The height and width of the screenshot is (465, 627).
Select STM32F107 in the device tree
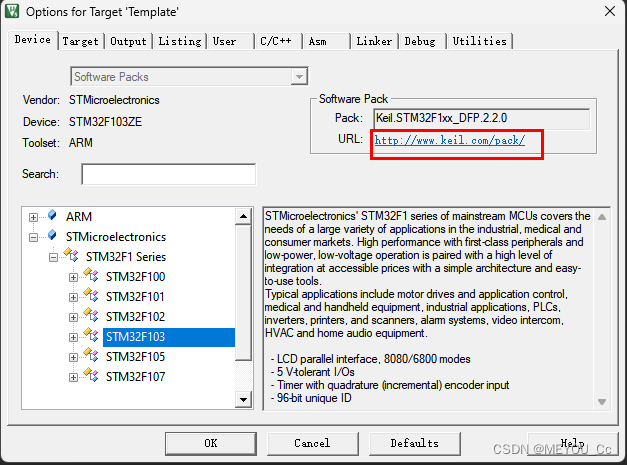click(x=135, y=377)
